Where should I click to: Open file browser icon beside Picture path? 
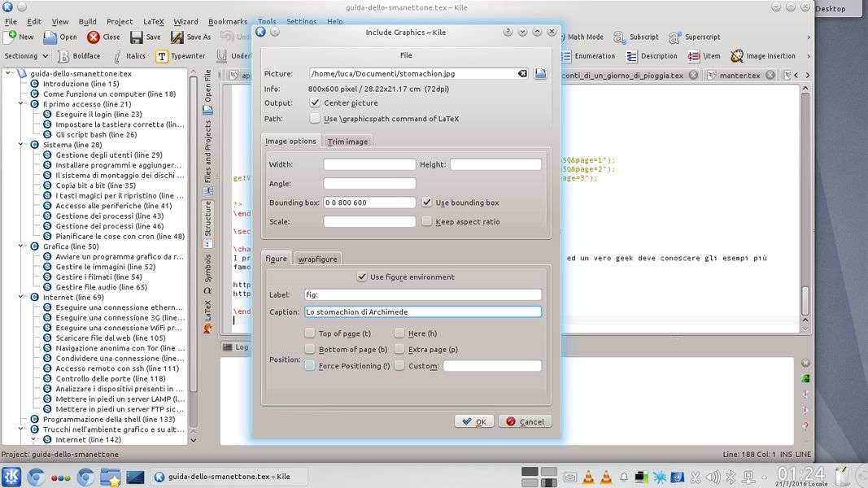click(x=540, y=73)
